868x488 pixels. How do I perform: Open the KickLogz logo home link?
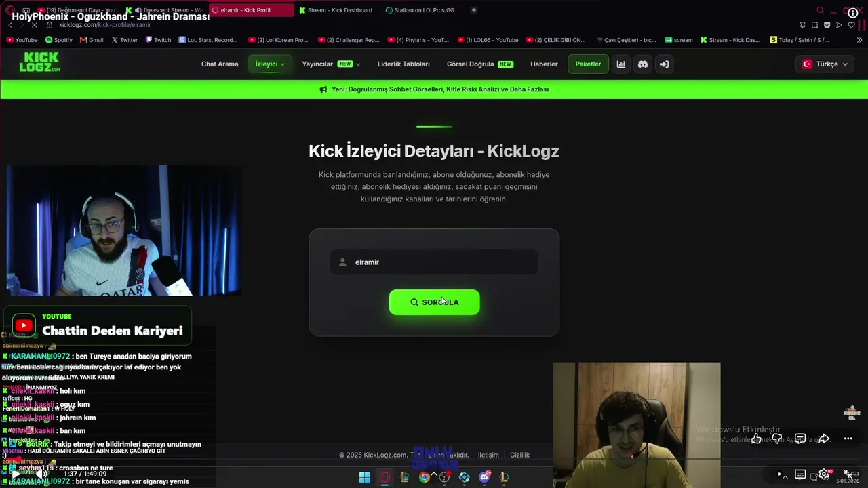[39, 62]
